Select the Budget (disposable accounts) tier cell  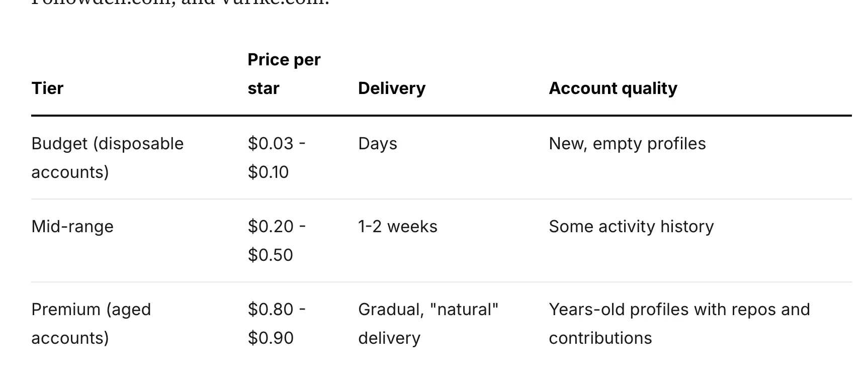(107, 158)
